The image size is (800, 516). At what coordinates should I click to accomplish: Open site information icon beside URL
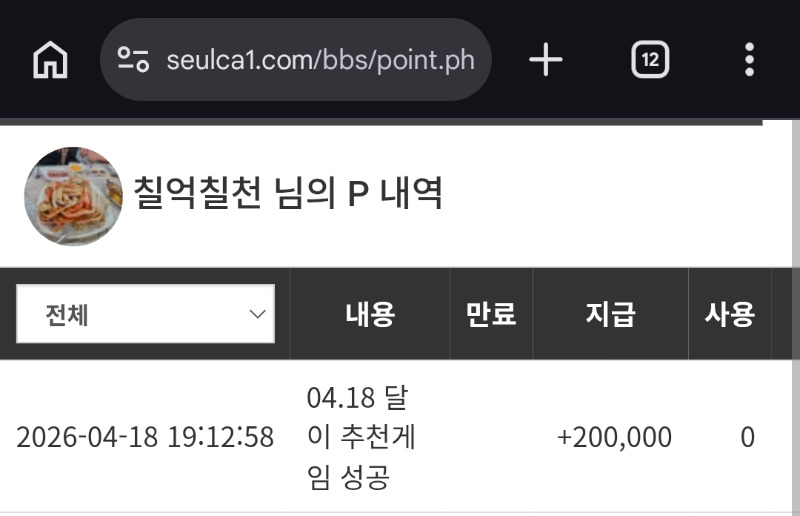(133, 60)
